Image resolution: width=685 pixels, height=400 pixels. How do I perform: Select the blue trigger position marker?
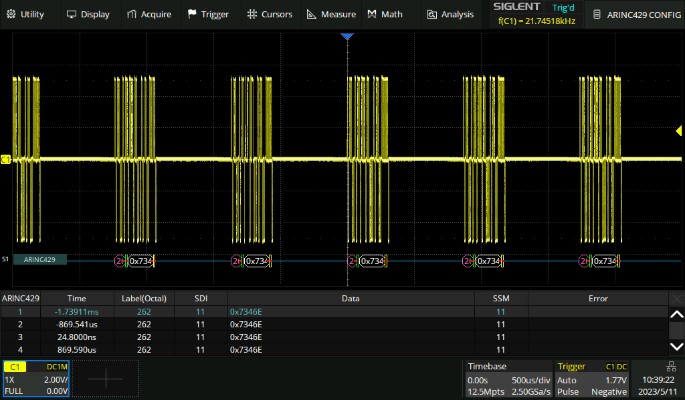pyautogui.click(x=347, y=37)
